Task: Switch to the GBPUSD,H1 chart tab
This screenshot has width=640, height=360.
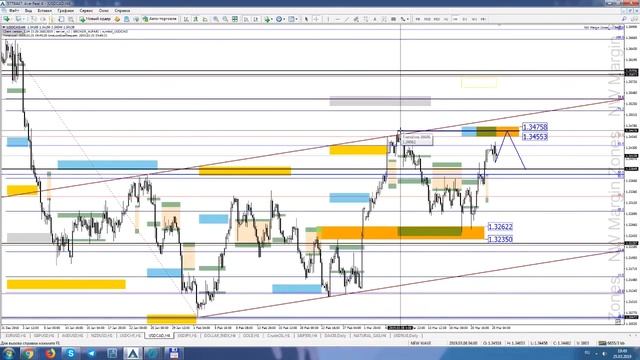Action: [44, 336]
